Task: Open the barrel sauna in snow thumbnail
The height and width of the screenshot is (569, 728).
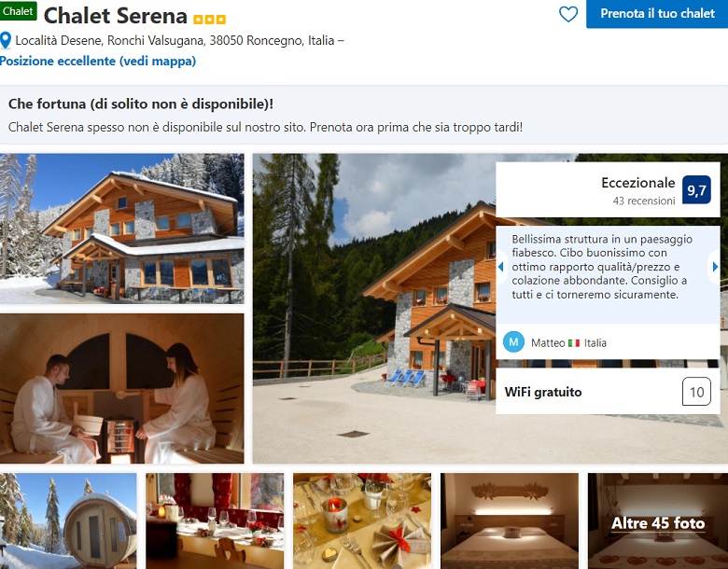Action: pos(68,521)
